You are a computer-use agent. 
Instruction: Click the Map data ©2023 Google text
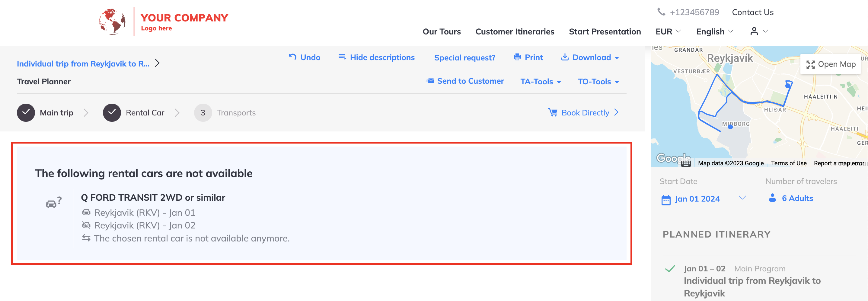pos(730,163)
